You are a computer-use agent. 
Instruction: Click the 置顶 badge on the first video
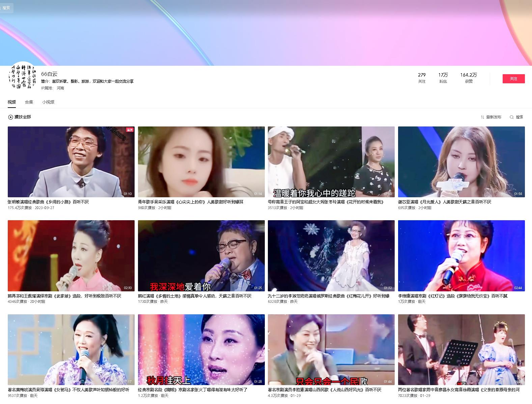(x=130, y=130)
